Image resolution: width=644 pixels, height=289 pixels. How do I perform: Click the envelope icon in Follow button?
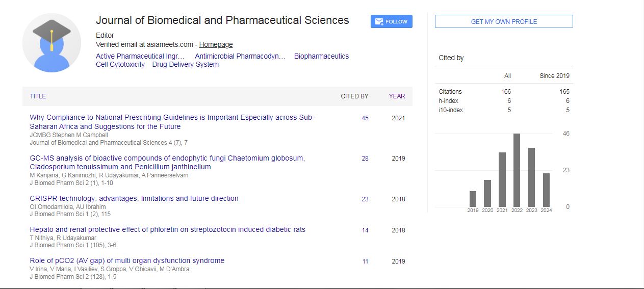379,21
